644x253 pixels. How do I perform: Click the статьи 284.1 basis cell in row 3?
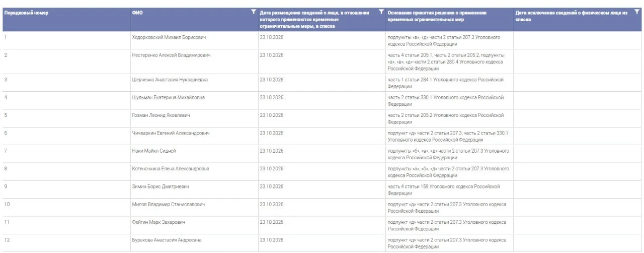(x=449, y=83)
